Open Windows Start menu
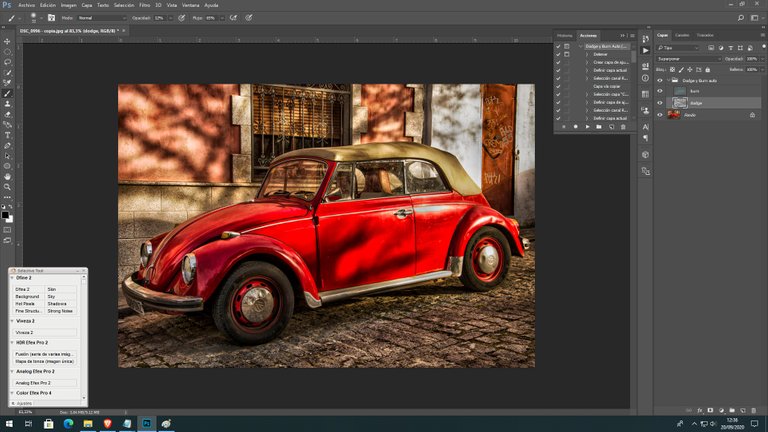 click(9, 423)
